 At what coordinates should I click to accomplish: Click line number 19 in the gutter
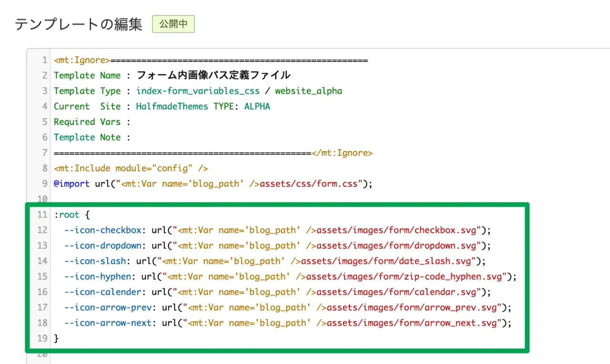(x=42, y=338)
